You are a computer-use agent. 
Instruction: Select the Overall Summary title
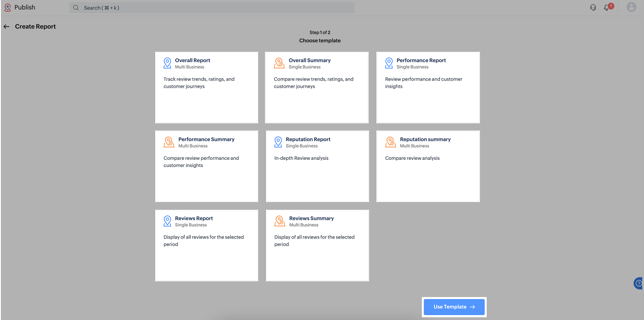coord(310,60)
